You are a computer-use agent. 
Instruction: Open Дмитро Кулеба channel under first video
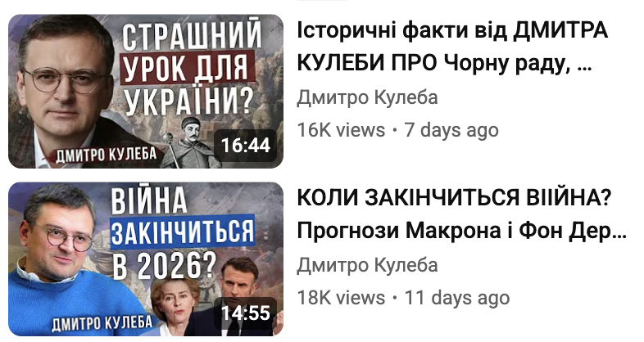click(367, 97)
